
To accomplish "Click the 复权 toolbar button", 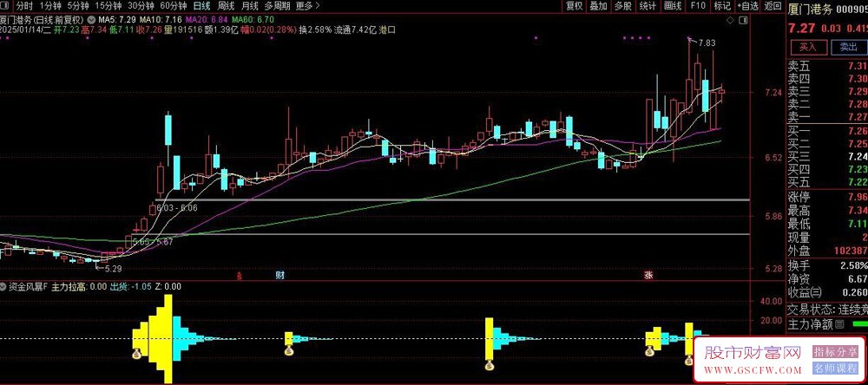I will coord(574,6).
